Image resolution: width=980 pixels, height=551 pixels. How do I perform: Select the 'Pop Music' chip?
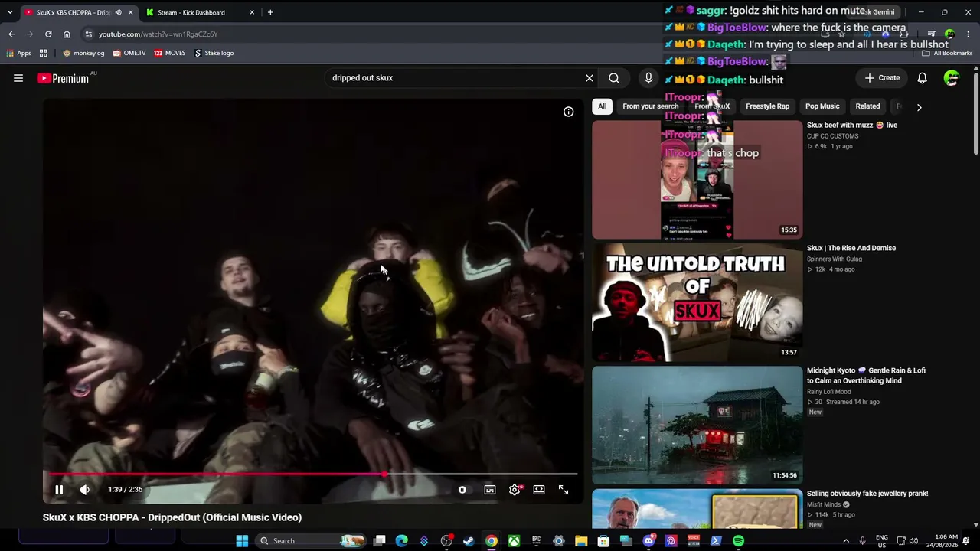[x=822, y=106]
